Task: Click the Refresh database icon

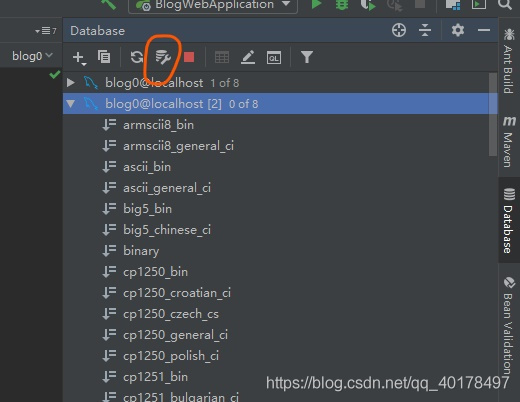Action: pyautogui.click(x=137, y=57)
